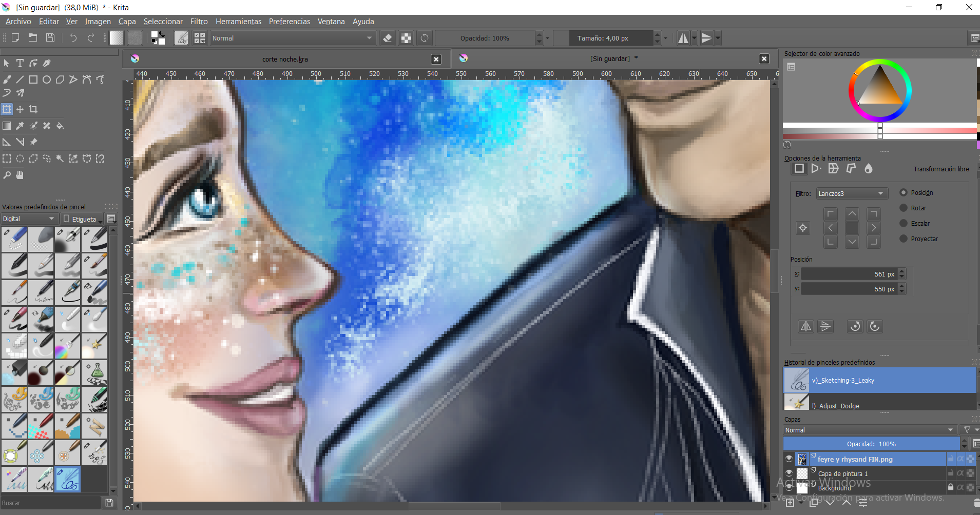Open the Filtro menu
980x515 pixels.
pos(199,22)
